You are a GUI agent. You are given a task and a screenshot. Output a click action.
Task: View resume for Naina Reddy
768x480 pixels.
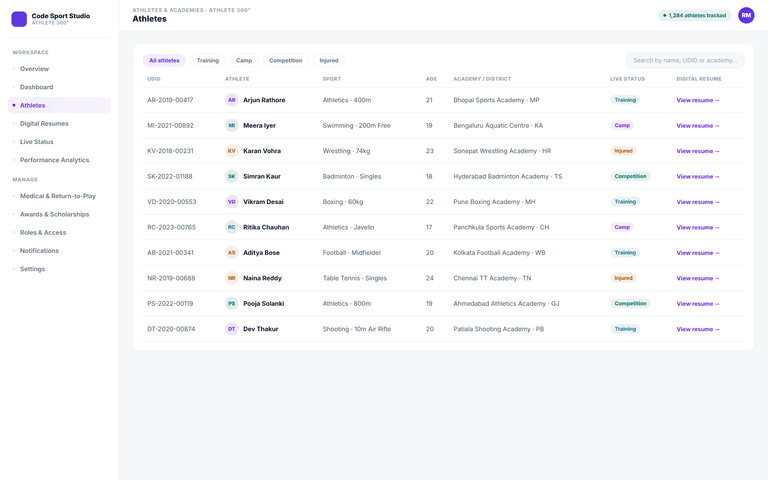tap(698, 278)
